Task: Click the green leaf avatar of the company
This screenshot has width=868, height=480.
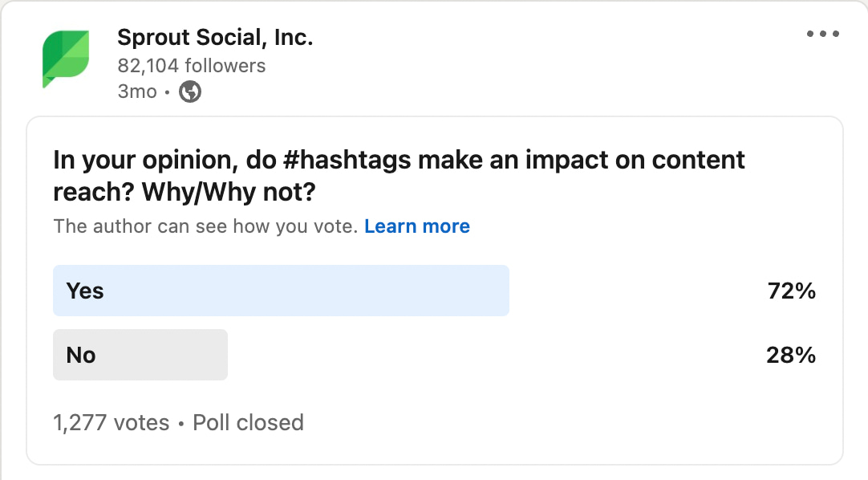Action: (67, 59)
